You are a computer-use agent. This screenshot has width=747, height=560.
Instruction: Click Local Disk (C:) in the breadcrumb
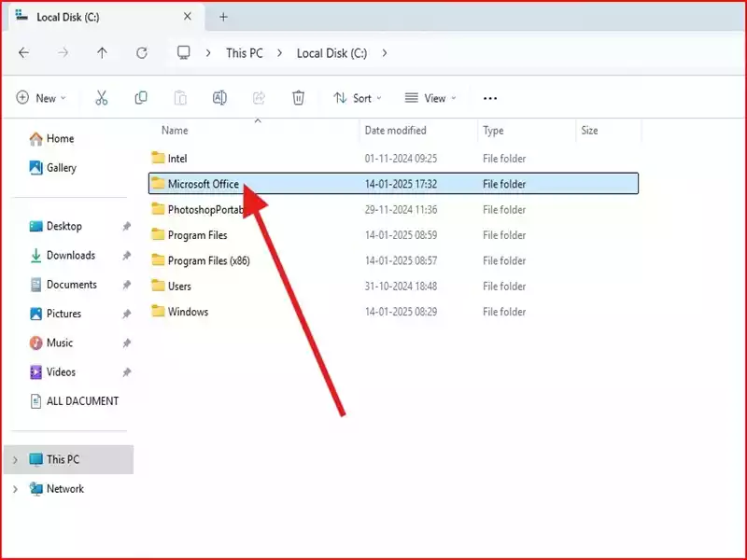(332, 53)
